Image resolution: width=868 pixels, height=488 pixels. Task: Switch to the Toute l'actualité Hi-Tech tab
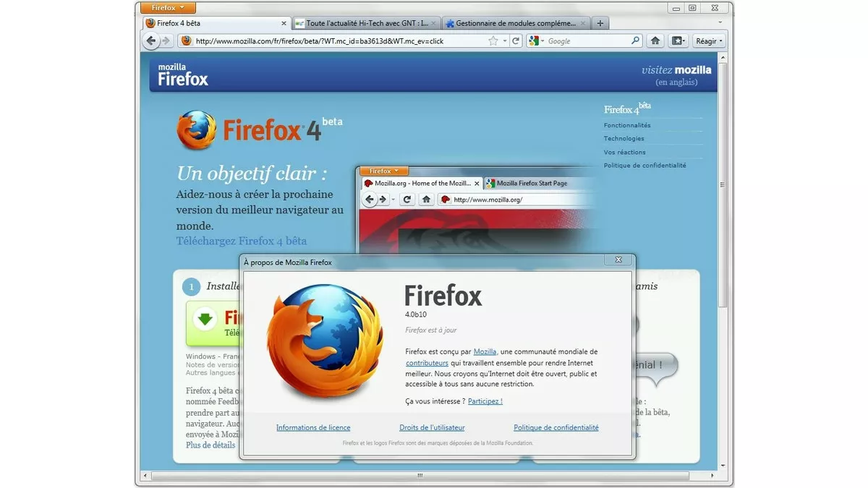(x=367, y=23)
